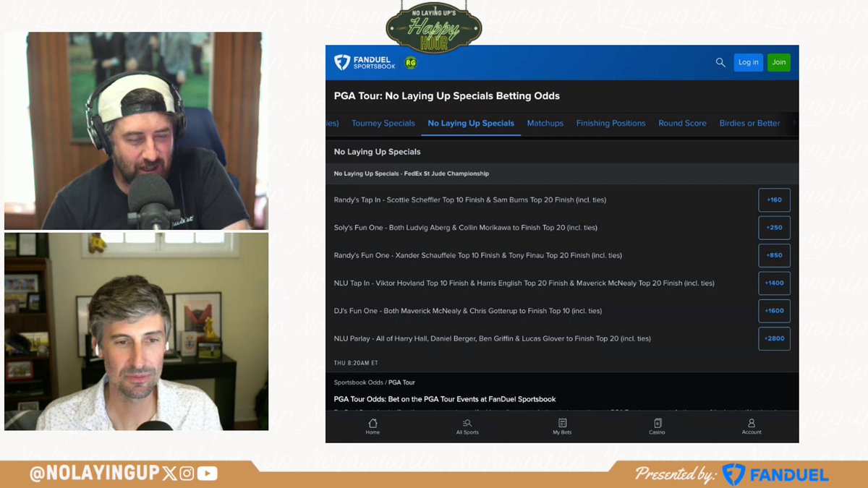Click the NLU Parlay bet description
Screen dimensions: 868x488
pyautogui.click(x=492, y=338)
